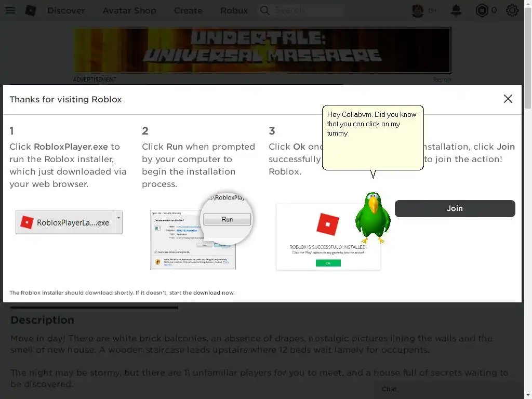The height and width of the screenshot is (399, 532).
Task: Click the security warning dialog screenshot
Action: pyautogui.click(x=193, y=240)
